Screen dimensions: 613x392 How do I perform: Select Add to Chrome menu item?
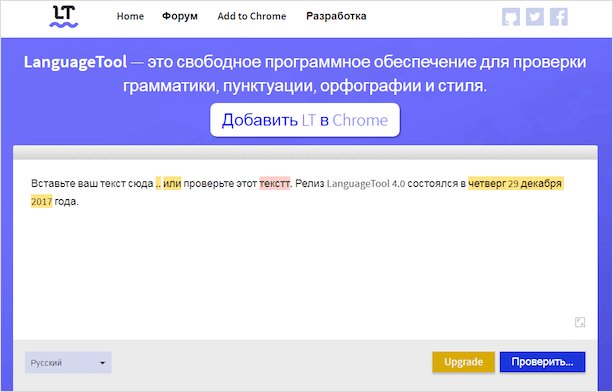pos(252,16)
